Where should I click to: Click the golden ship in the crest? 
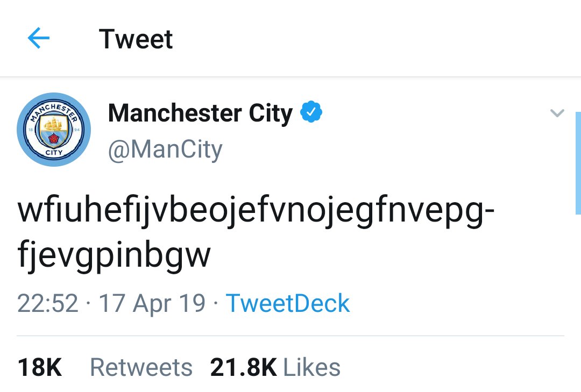54,125
